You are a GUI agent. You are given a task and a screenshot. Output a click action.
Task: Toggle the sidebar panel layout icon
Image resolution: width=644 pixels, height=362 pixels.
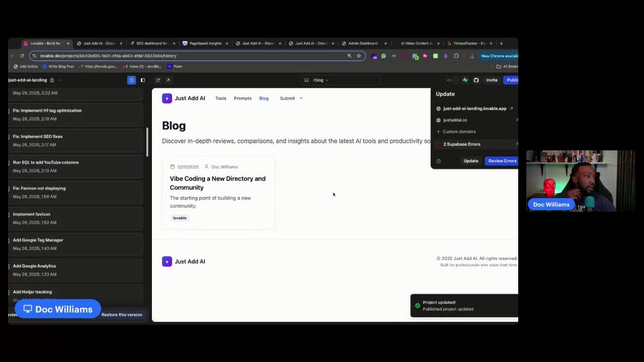[143, 80]
